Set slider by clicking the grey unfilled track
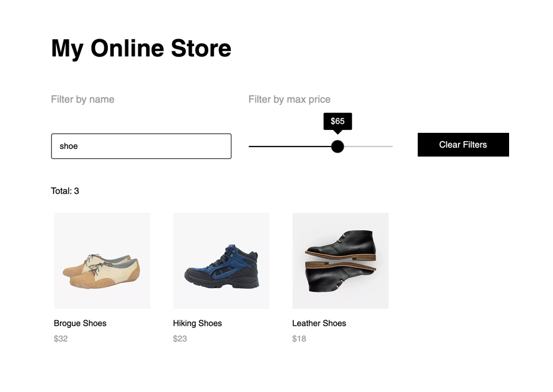This screenshot has height=392, width=553. [368, 146]
